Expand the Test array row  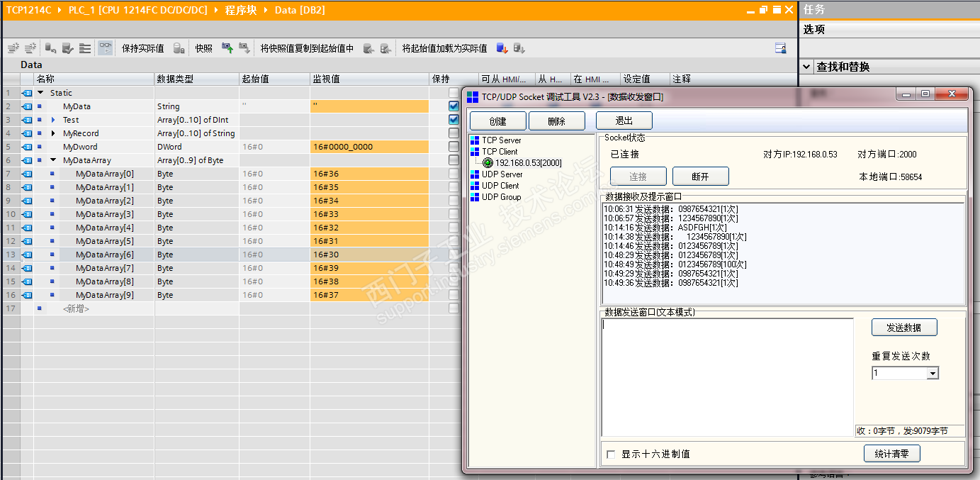point(53,120)
